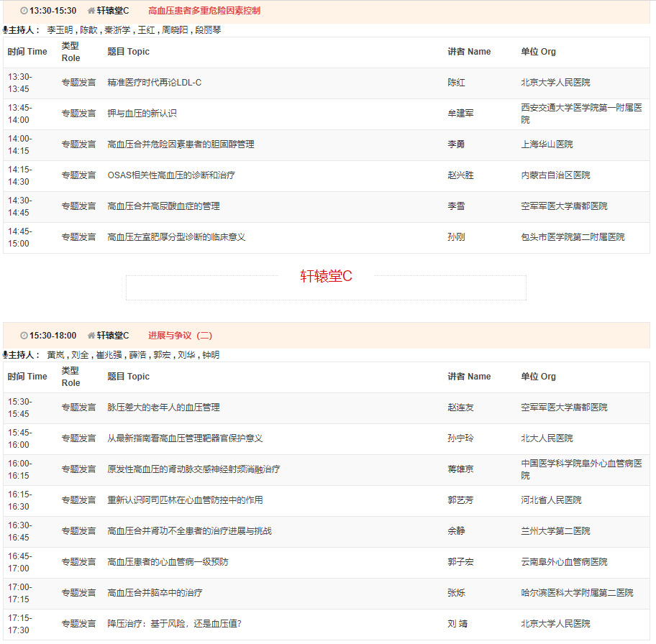Select organization 内蒙古自治区医院
Image resolution: width=656 pixels, height=644 pixels.
point(555,175)
